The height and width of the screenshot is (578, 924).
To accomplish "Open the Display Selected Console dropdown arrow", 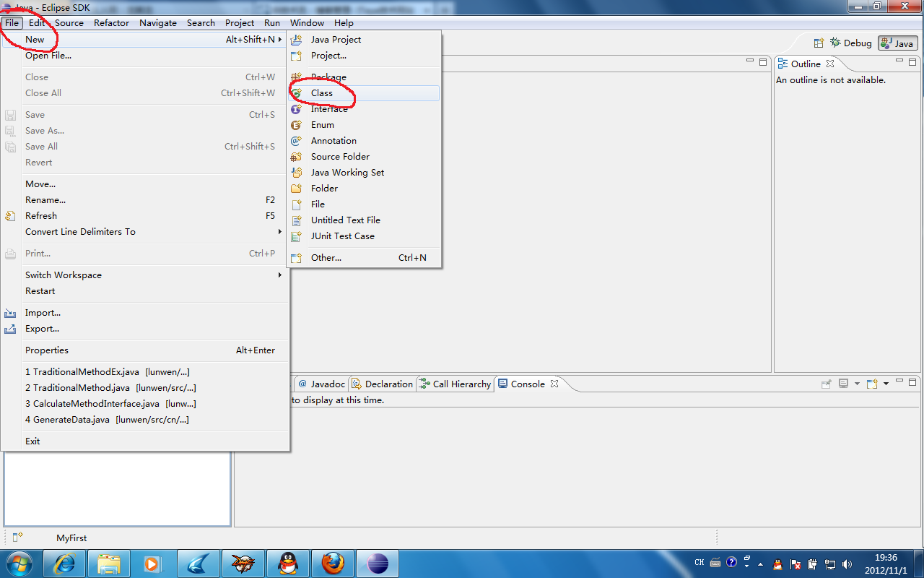I will [x=857, y=384].
